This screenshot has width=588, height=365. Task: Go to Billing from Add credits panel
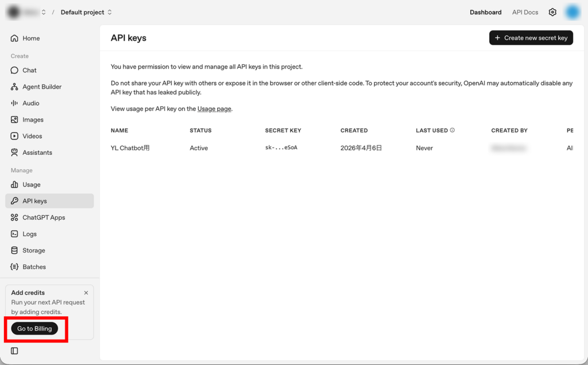[x=34, y=328]
